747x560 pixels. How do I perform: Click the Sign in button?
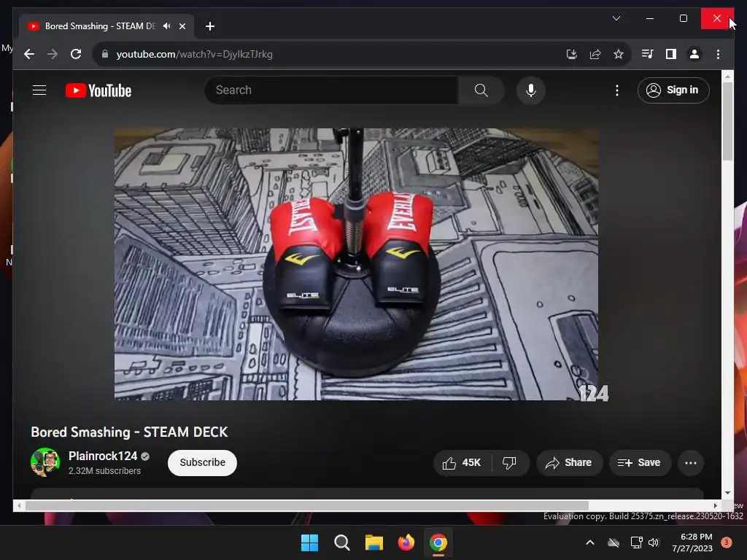pyautogui.click(x=673, y=90)
